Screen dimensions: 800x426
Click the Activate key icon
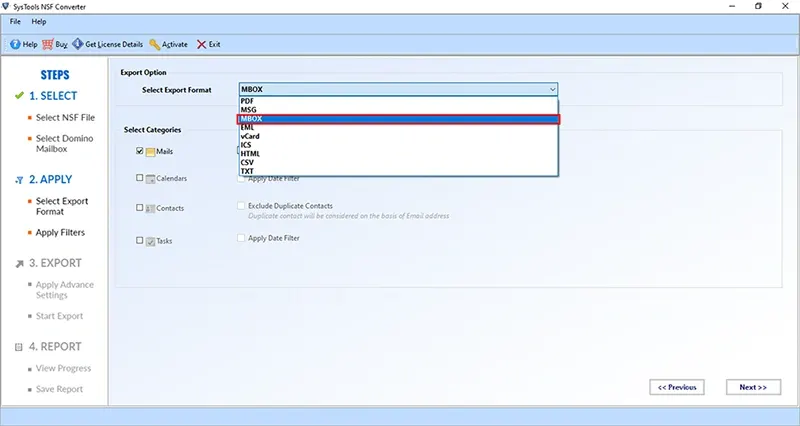click(155, 44)
